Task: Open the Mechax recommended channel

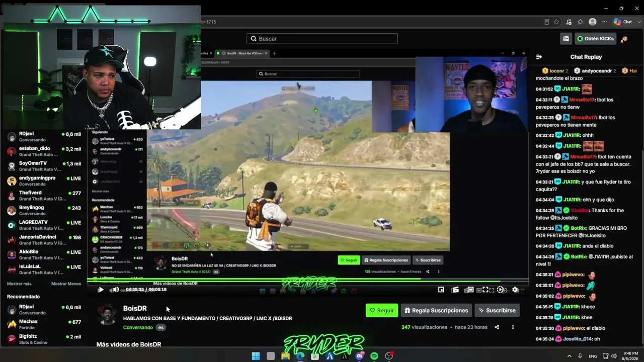Action: [44, 324]
